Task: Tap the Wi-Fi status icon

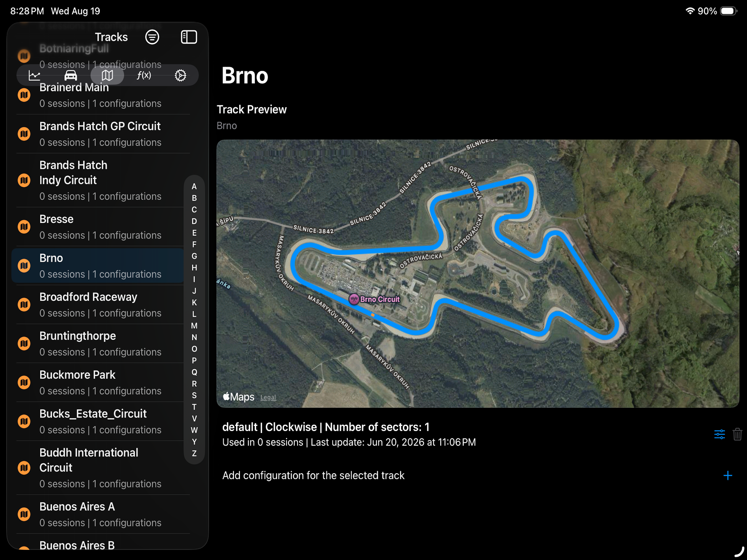Action: point(690,11)
